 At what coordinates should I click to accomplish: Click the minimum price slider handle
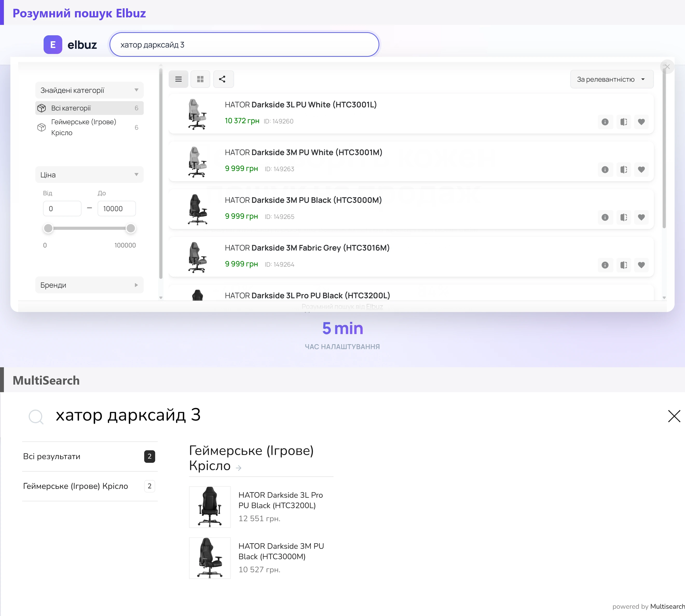[x=49, y=229]
